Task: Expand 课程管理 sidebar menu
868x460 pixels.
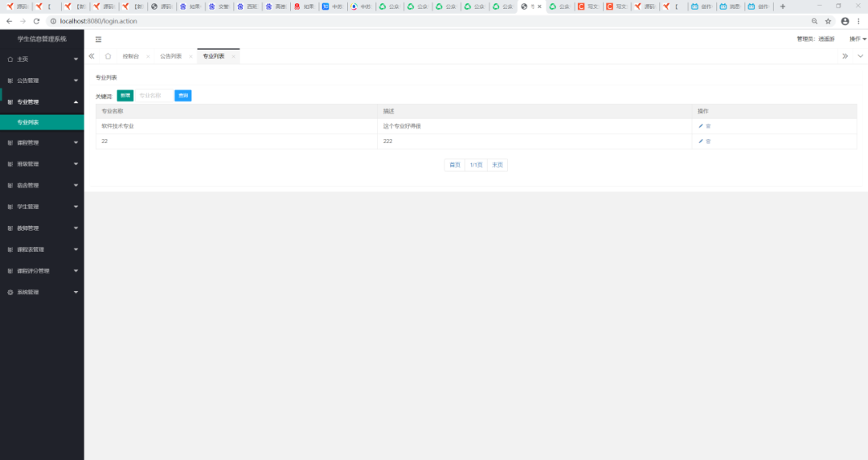Action: tap(42, 142)
